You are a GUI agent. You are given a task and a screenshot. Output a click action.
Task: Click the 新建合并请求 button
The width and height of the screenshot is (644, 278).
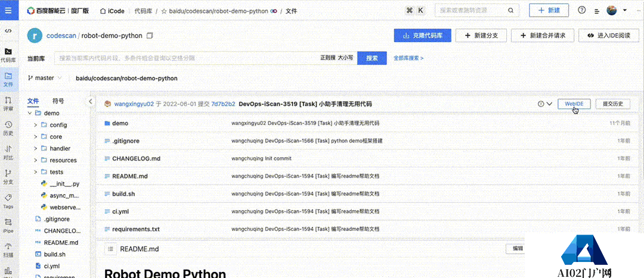[543, 36]
